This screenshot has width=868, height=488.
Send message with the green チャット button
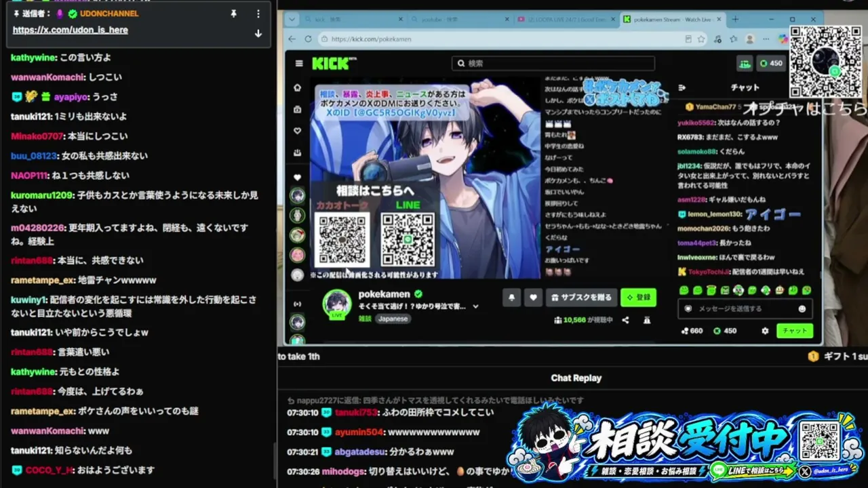794,331
